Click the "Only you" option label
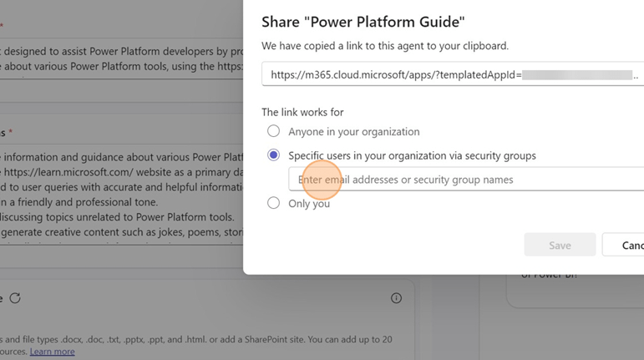This screenshot has width=644, height=360. (309, 203)
